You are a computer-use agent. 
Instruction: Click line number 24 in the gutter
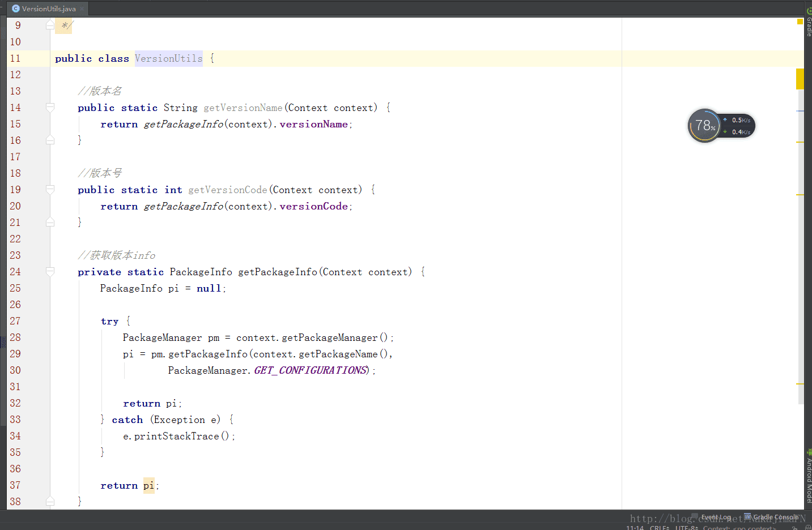tap(15, 272)
